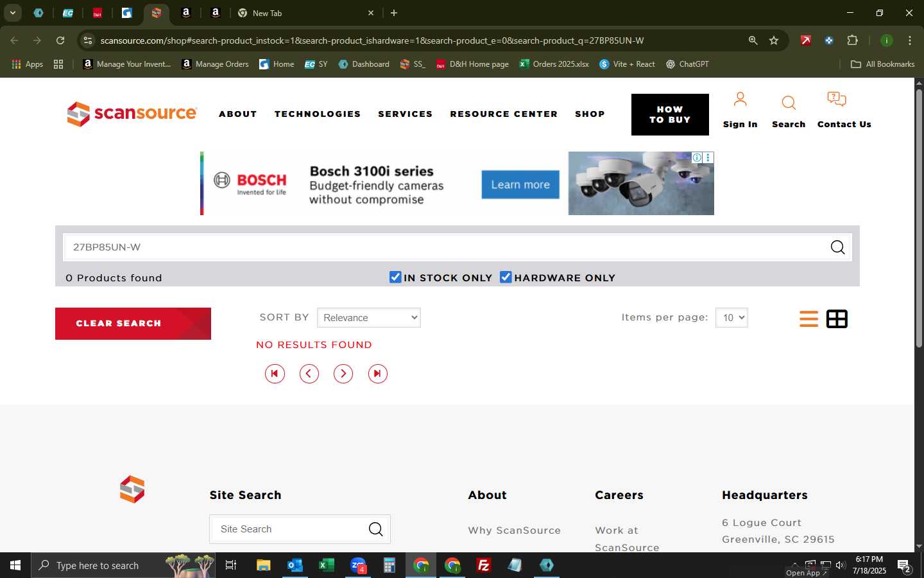Uncheck the In Stock Only checkbox
The width and height of the screenshot is (924, 578).
395,277
